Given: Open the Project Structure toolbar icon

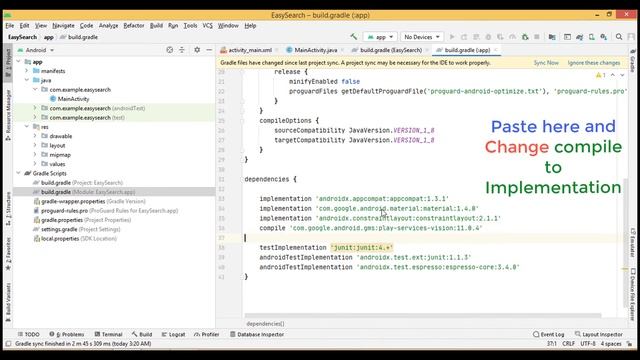Looking at the screenshot, I should (x=552, y=37).
